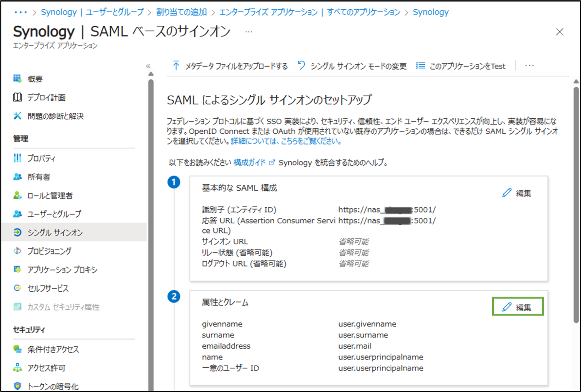Click the pencil icon in 基本的な SAML 構成

(507, 193)
